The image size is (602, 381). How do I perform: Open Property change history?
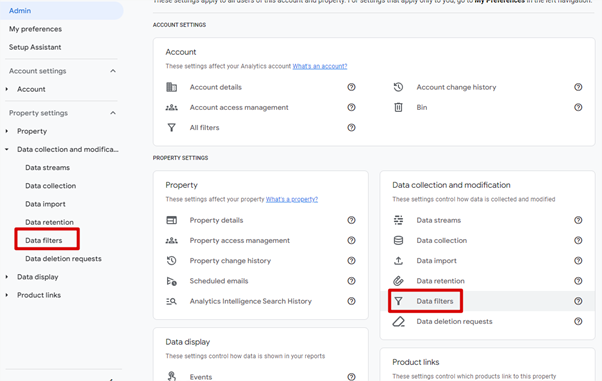coord(230,261)
